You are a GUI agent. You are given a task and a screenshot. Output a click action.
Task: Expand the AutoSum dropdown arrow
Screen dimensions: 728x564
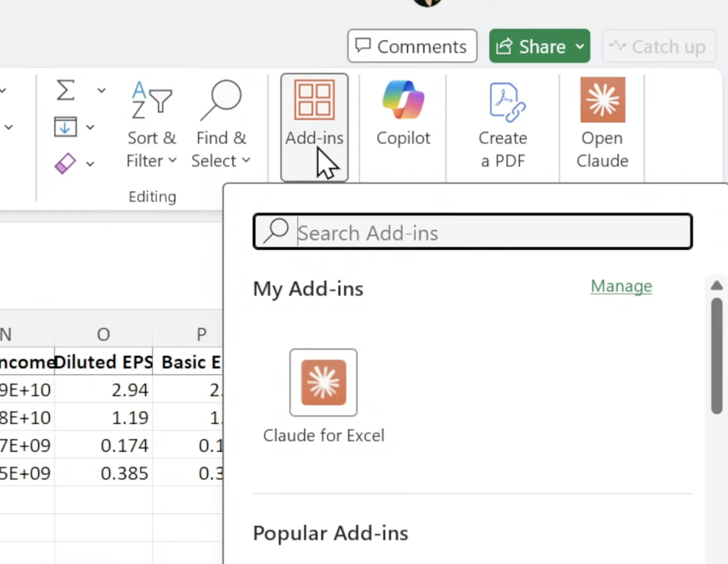coord(101,90)
